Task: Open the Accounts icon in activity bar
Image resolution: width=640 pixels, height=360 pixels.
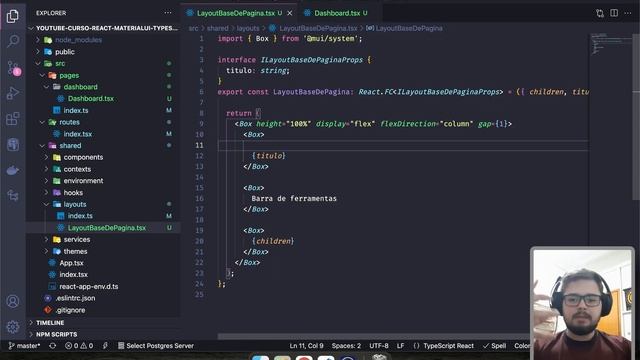Action: [x=13, y=301]
